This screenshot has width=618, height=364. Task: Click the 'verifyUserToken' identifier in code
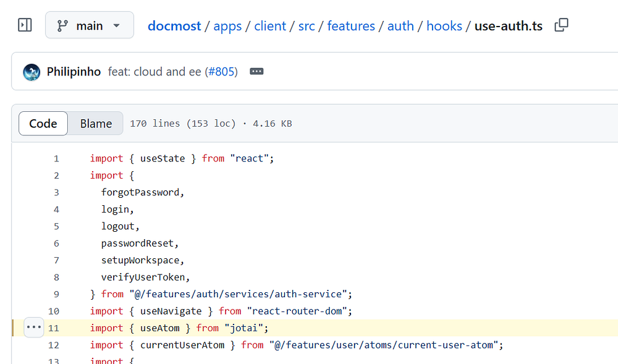point(143,277)
